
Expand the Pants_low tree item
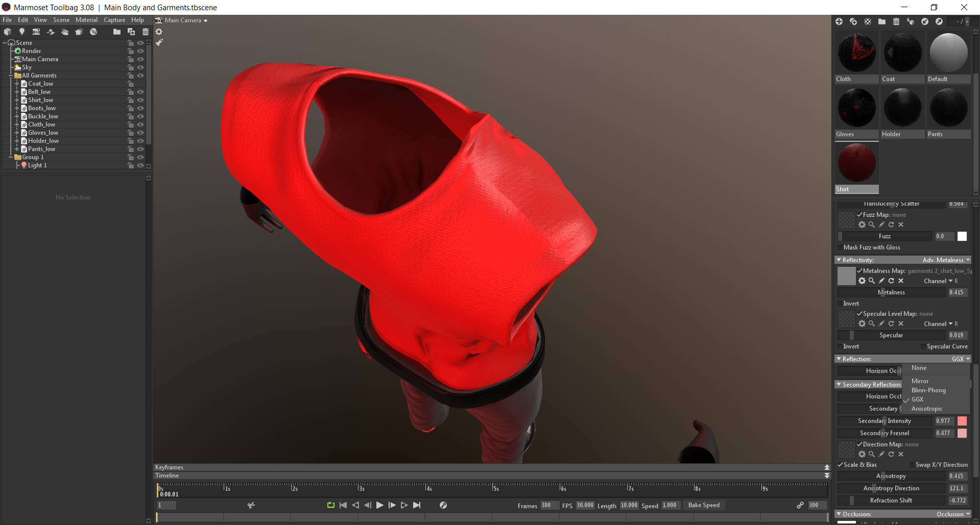(x=17, y=149)
